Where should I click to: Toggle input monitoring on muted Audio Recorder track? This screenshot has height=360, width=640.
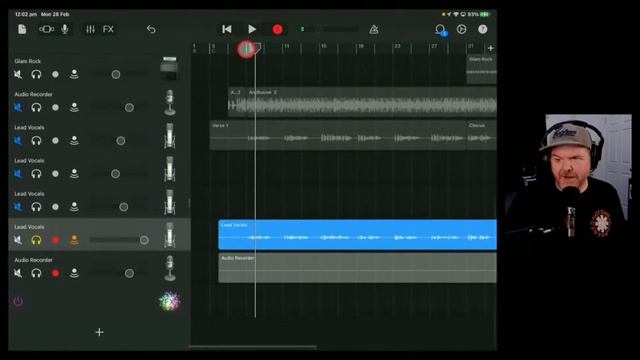click(x=74, y=107)
